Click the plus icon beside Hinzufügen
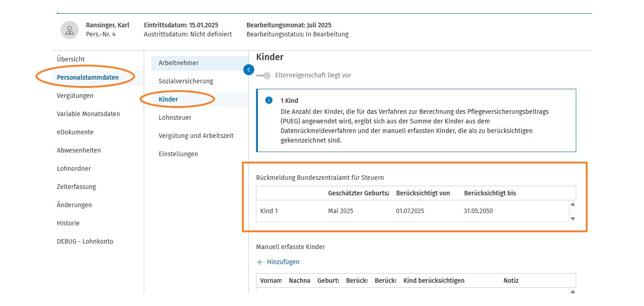The height and width of the screenshot is (306, 644). point(260,262)
